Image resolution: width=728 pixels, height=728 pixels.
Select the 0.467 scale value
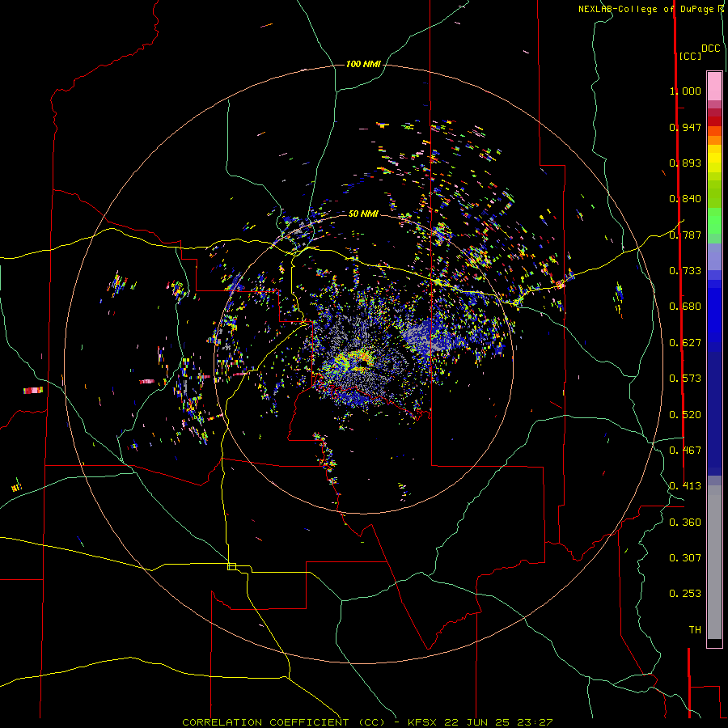[x=685, y=451]
